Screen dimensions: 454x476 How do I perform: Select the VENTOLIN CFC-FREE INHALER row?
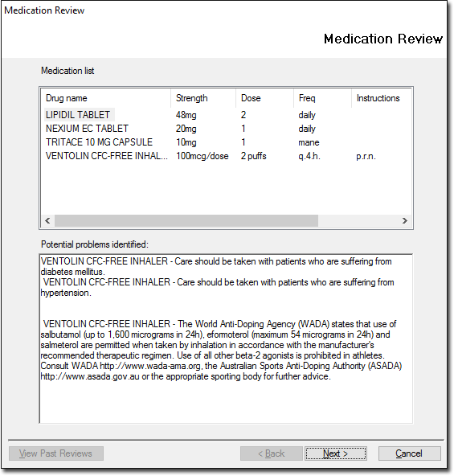[226, 156]
